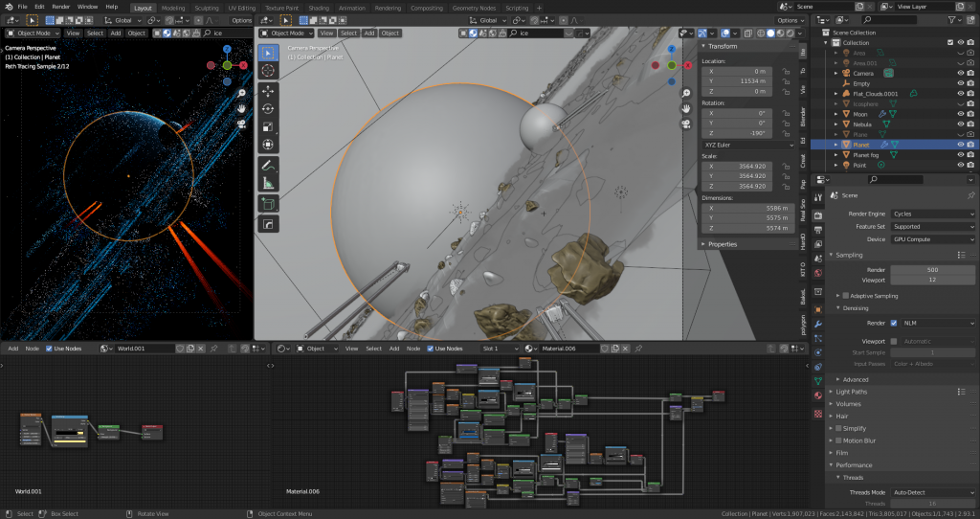Click the Blender logo menu
Image resolution: width=980 pixels, height=519 pixels.
click(x=9, y=7)
